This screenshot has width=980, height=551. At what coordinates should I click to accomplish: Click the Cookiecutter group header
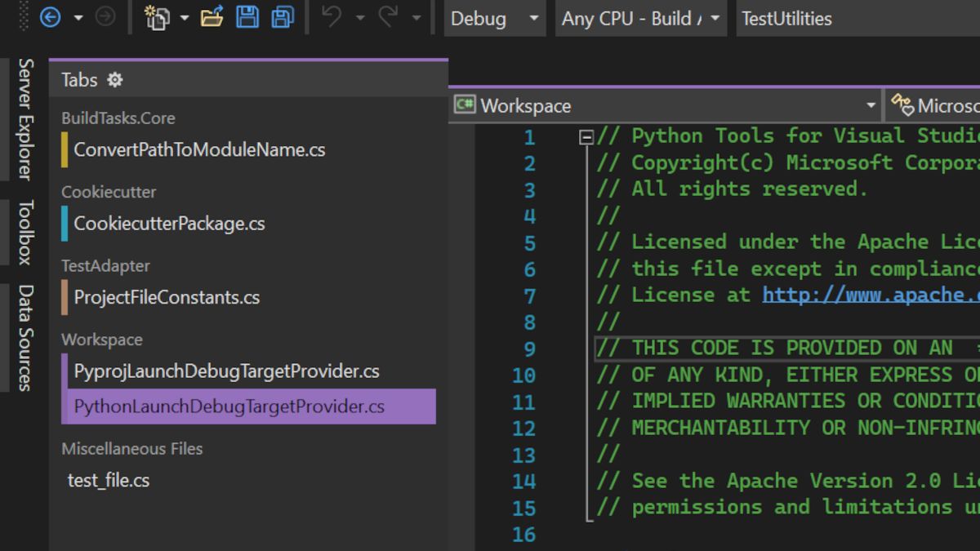[x=109, y=192]
